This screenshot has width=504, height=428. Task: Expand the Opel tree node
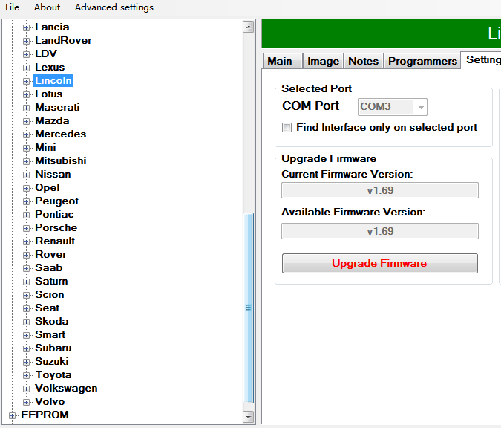pyautogui.click(x=27, y=188)
